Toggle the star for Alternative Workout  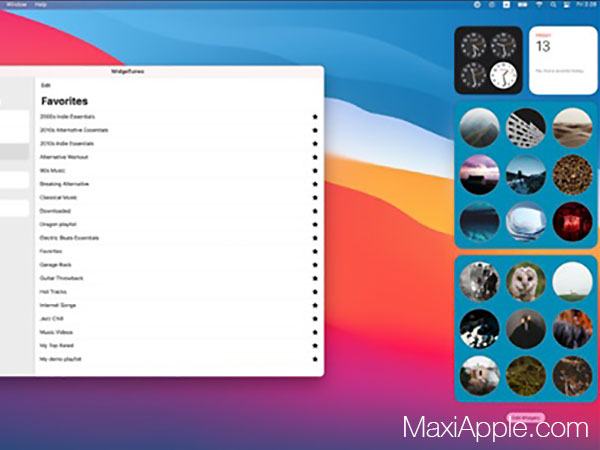315,157
